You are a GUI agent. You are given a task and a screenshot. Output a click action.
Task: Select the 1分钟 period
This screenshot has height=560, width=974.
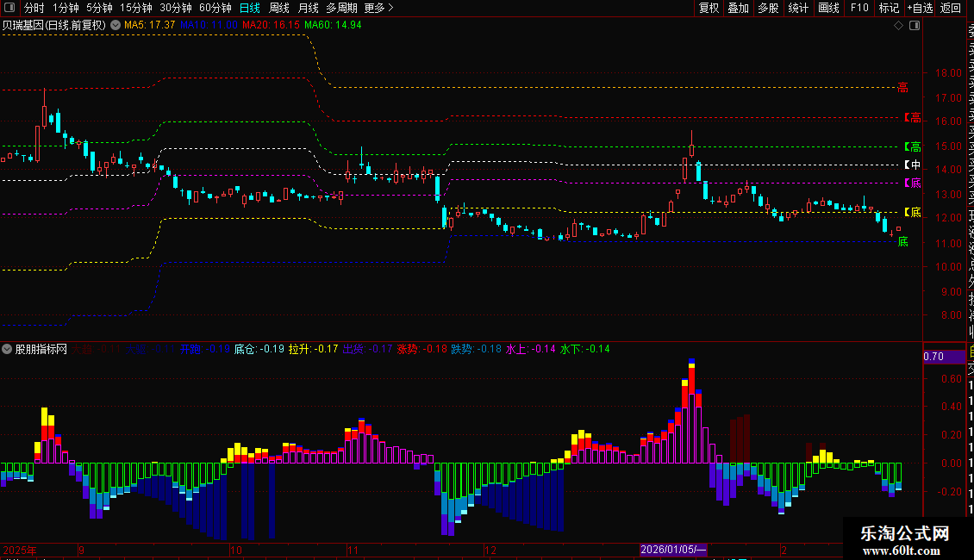click(66, 8)
